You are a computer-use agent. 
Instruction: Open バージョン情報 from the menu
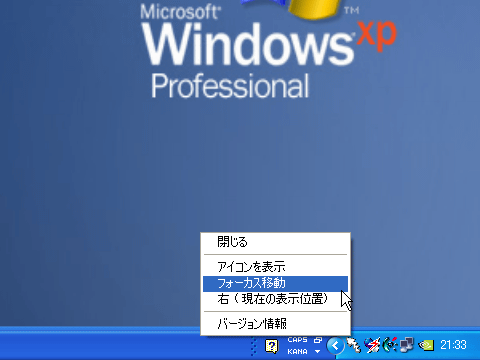click(x=275, y=323)
